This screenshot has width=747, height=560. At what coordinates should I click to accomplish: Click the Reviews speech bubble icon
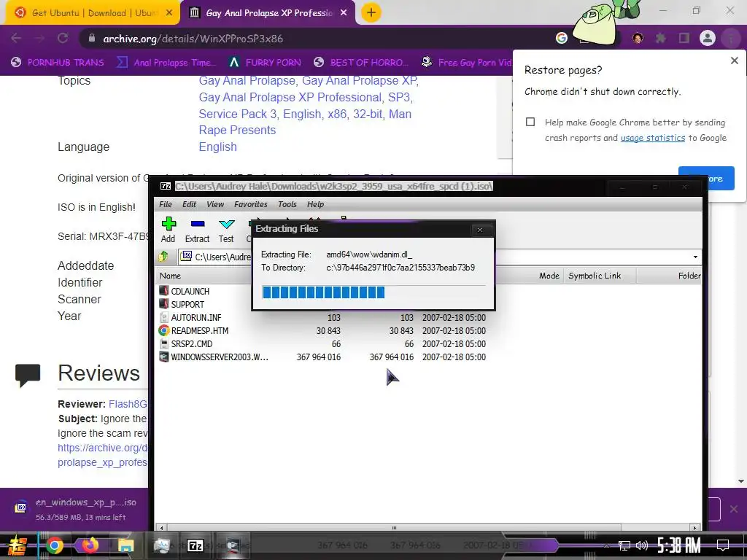coord(28,376)
